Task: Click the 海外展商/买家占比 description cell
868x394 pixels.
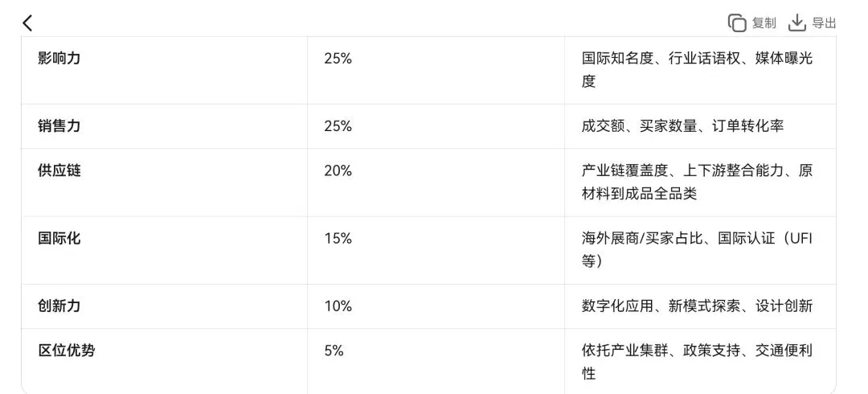Action: (700, 250)
